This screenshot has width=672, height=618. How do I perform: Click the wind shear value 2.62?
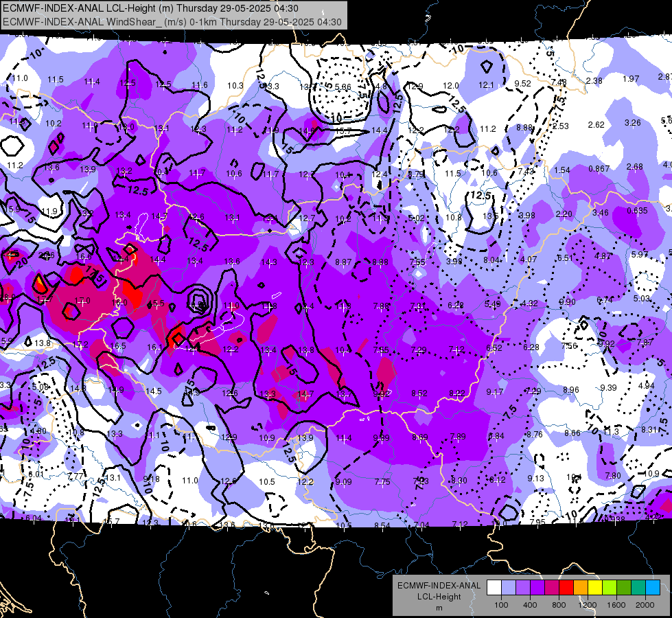(596, 125)
